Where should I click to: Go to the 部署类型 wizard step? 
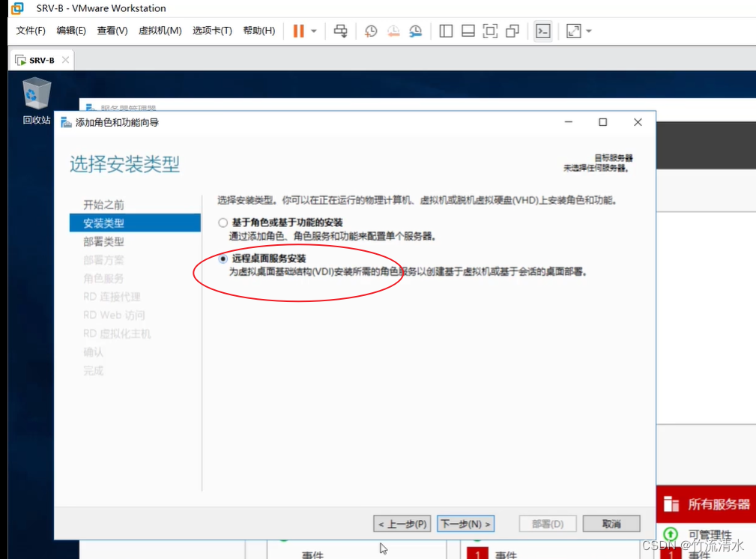click(x=103, y=241)
